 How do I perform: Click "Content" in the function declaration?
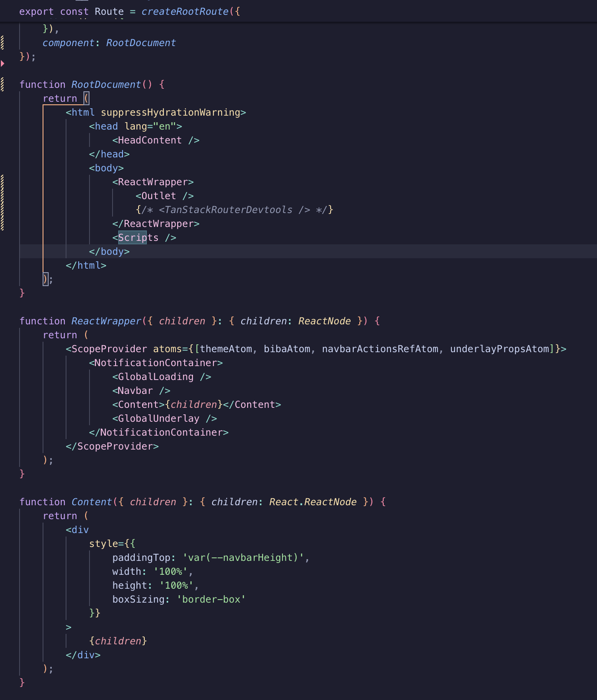pos(92,502)
